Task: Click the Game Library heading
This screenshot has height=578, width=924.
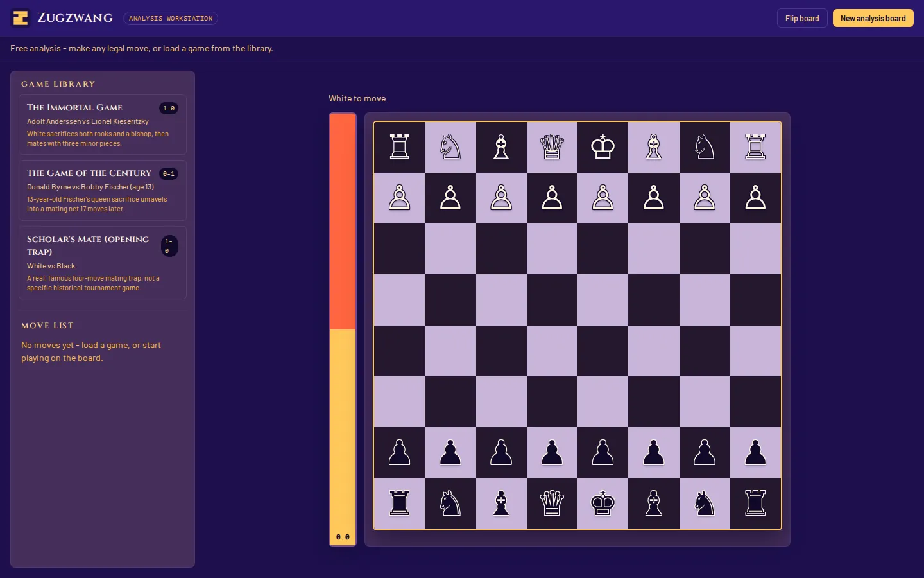Action: pyautogui.click(x=58, y=84)
